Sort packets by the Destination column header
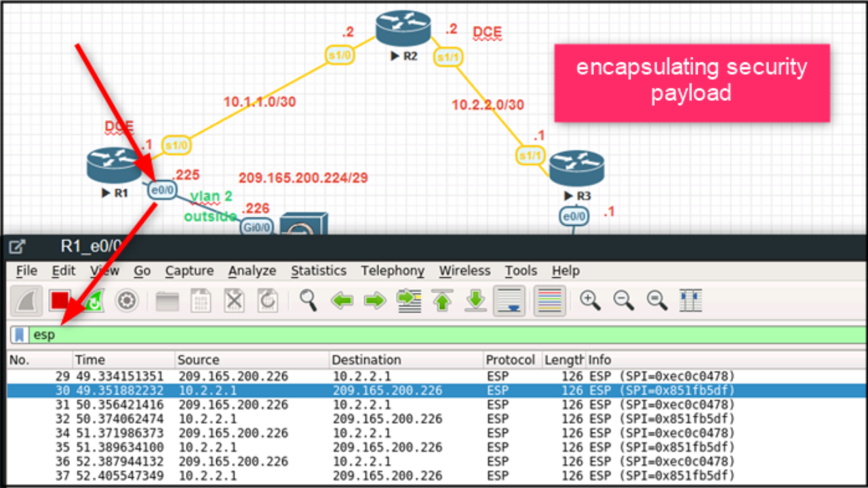Viewport: 868px width, 488px height. click(406, 360)
